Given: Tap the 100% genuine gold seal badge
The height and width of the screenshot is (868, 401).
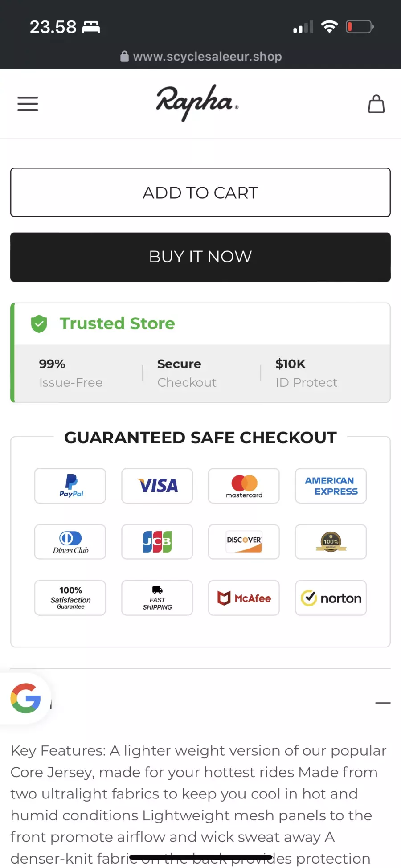Looking at the screenshot, I should click(331, 542).
